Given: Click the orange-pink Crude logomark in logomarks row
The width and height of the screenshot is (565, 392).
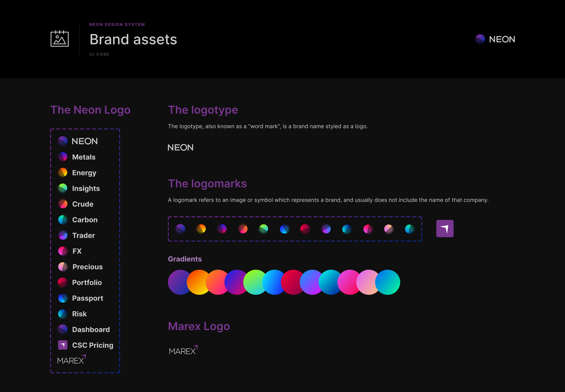Looking at the screenshot, I should pos(243,229).
